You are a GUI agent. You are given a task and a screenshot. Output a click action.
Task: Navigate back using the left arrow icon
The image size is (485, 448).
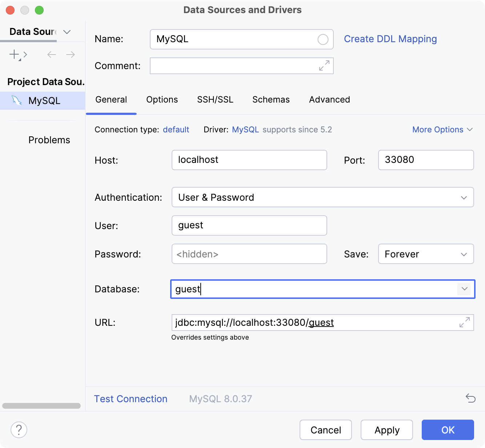[x=51, y=55]
